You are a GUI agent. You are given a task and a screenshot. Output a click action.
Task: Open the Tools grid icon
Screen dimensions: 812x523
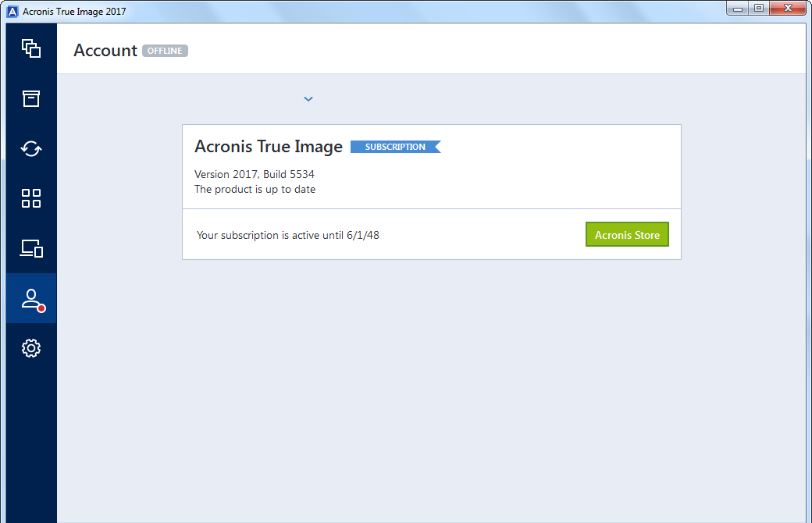31,198
